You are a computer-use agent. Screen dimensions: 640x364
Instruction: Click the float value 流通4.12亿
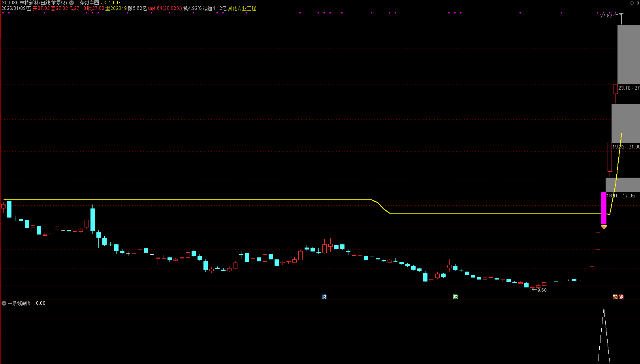pyautogui.click(x=215, y=8)
